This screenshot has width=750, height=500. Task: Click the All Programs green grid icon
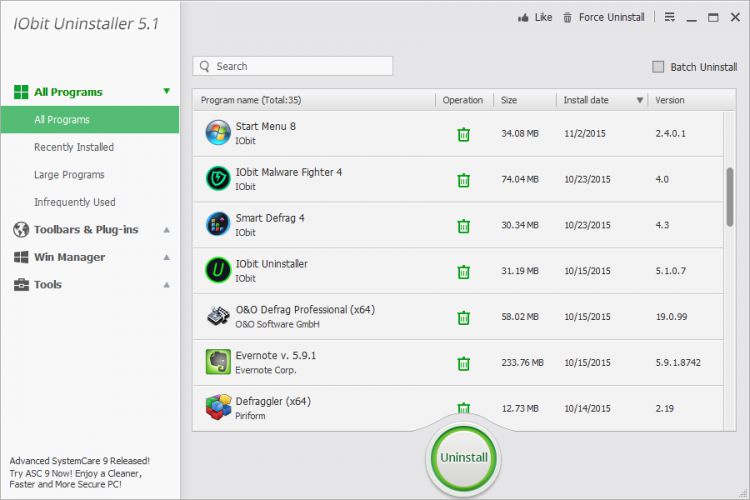tap(21, 92)
